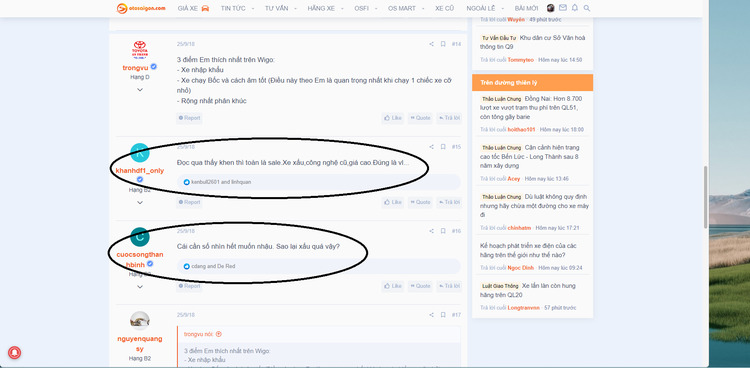
Task: Bookmark post #17
Action: tap(443, 315)
